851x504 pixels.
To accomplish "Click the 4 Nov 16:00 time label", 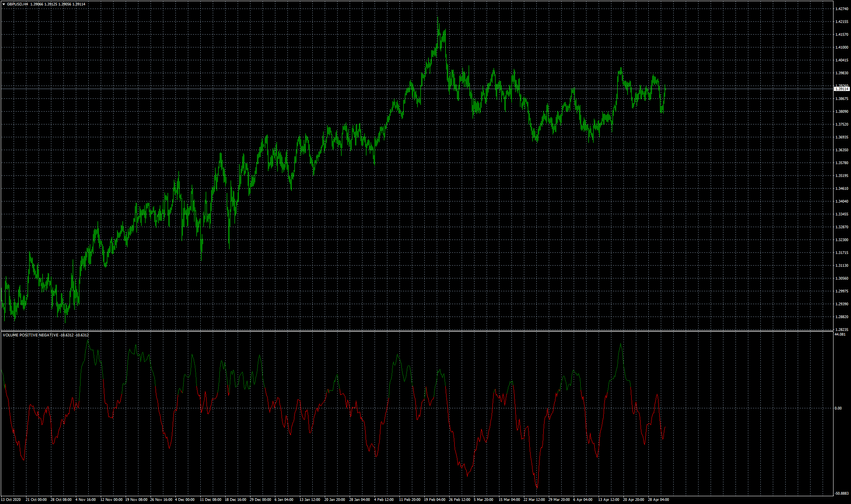I will click(86, 500).
